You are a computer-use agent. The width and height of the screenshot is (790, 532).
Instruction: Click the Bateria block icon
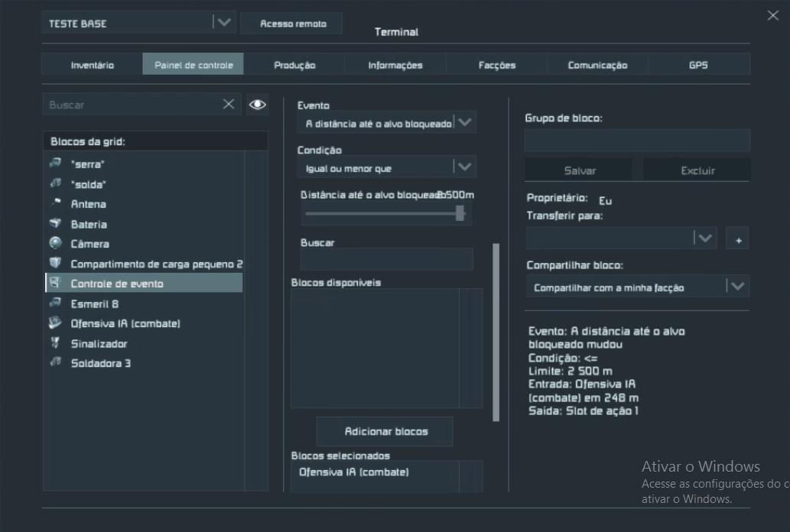click(55, 224)
